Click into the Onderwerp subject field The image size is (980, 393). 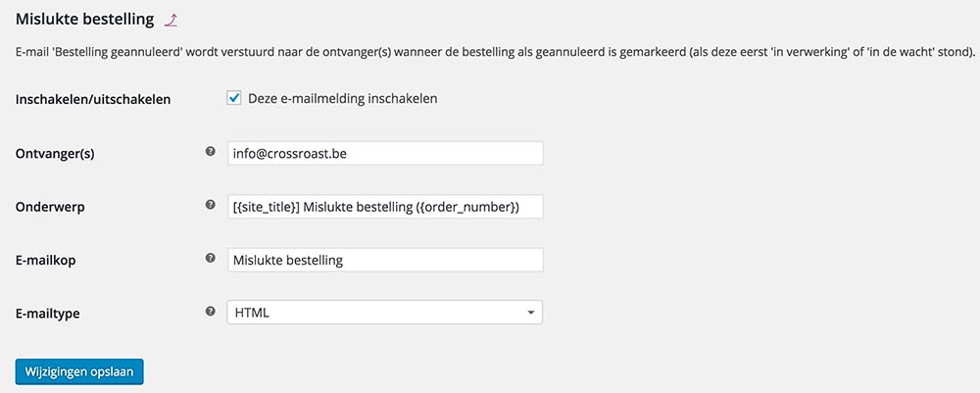coord(384,206)
